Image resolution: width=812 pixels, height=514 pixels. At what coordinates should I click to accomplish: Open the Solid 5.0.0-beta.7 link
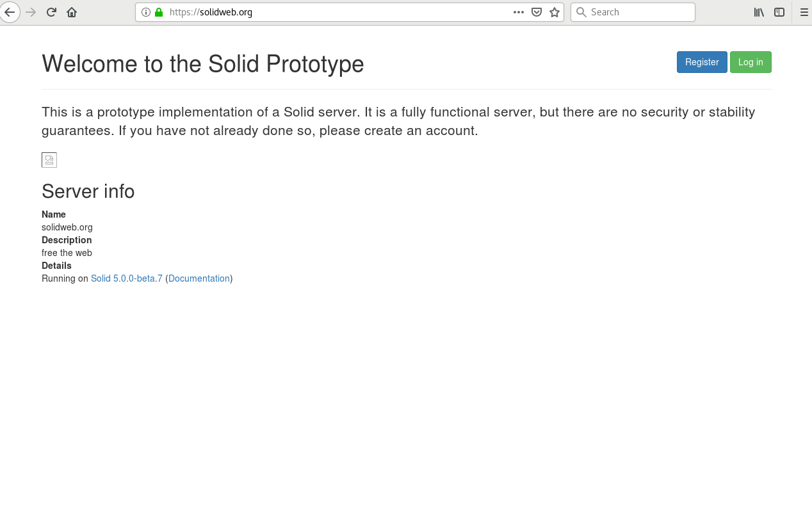point(127,278)
